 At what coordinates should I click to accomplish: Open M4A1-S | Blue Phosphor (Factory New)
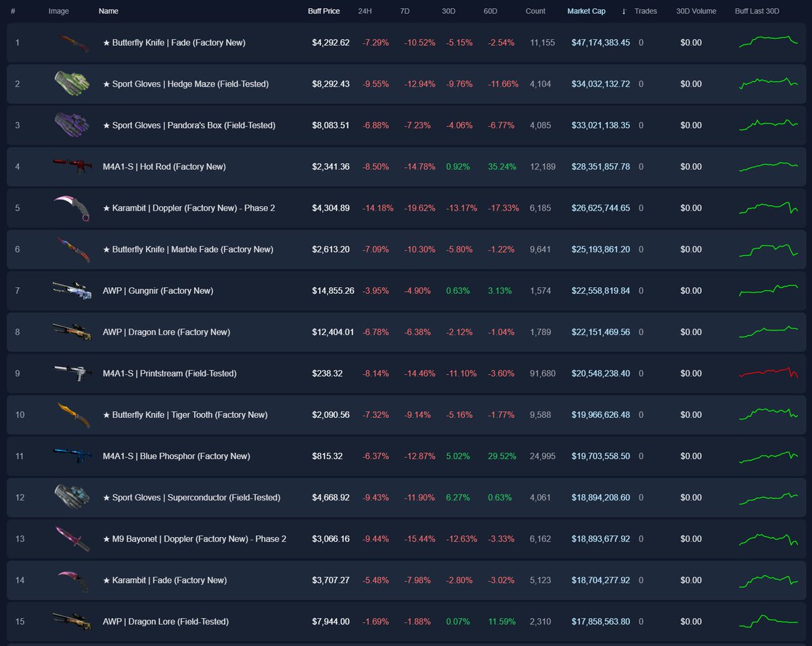[177, 456]
